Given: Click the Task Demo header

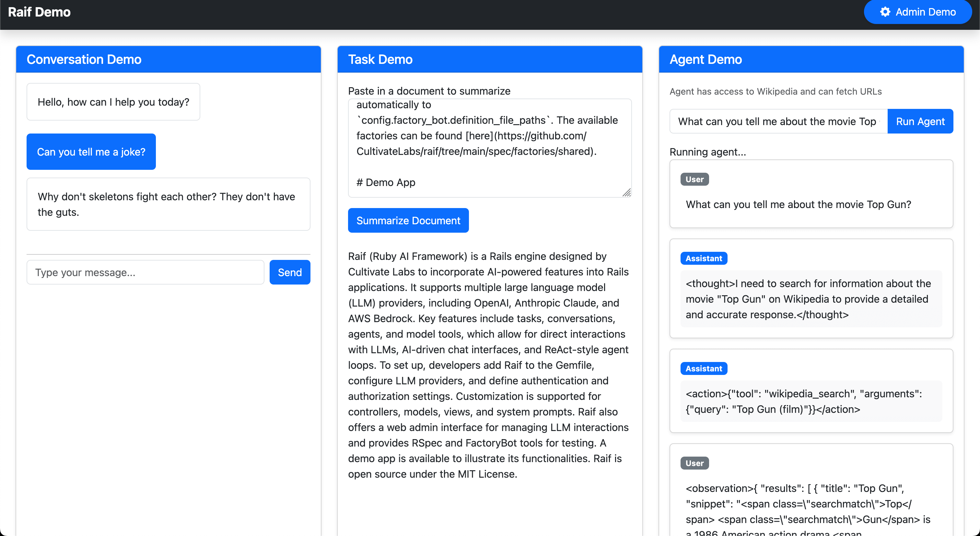Looking at the screenshot, I should pyautogui.click(x=490, y=59).
